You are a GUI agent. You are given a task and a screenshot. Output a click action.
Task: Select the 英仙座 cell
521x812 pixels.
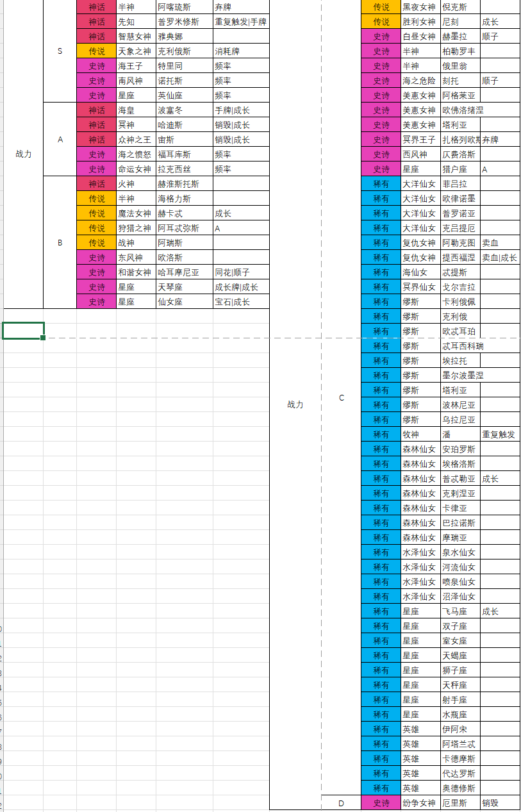tap(184, 95)
